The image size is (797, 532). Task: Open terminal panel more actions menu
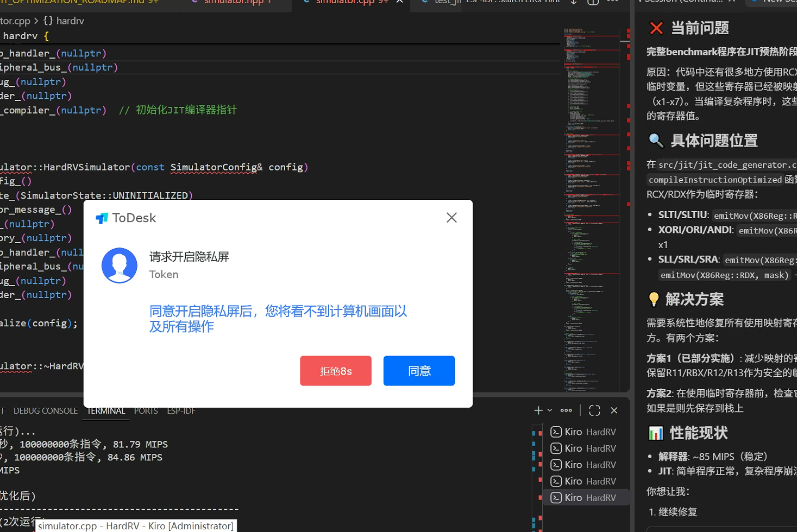[566, 410]
